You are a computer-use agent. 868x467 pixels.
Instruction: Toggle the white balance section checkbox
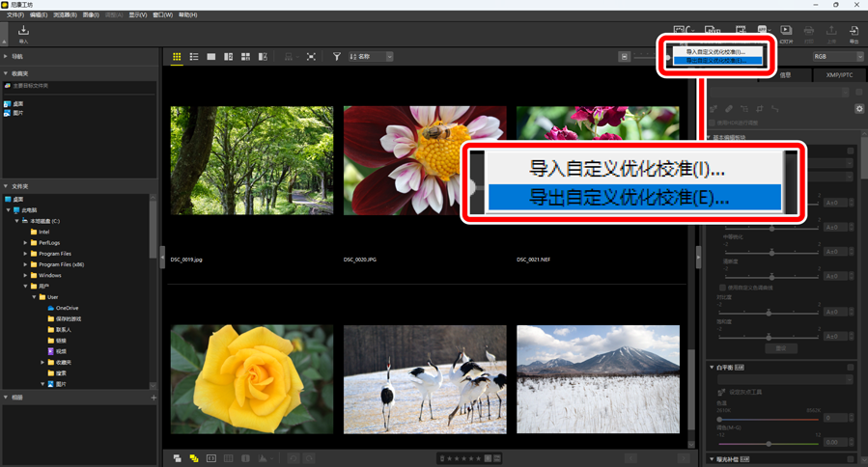[851, 368]
